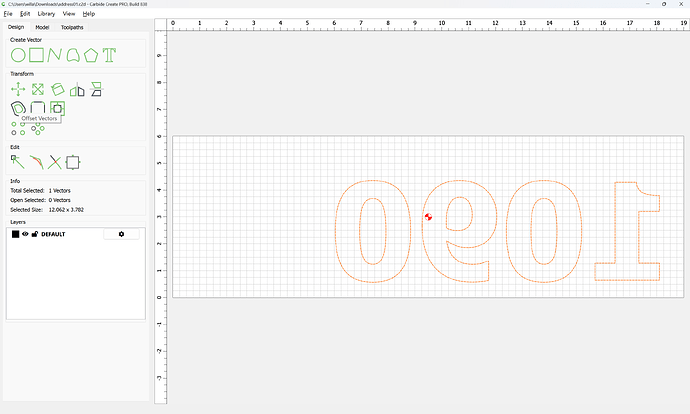Image resolution: width=690 pixels, height=414 pixels.
Task: Click the red origin marker on canvas
Action: pos(428,216)
